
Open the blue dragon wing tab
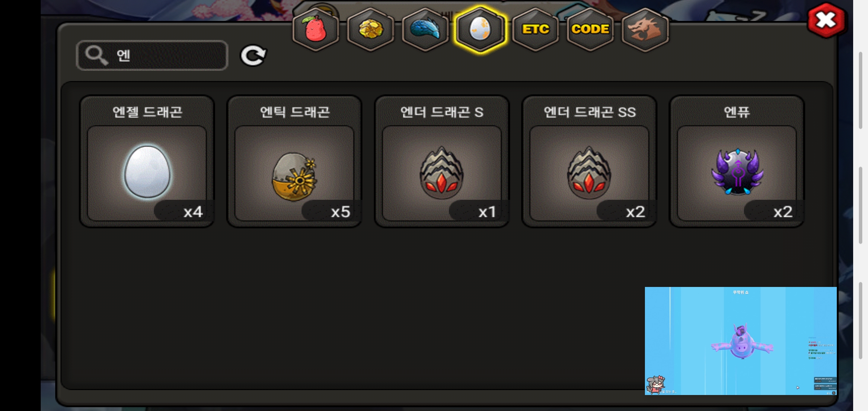425,30
